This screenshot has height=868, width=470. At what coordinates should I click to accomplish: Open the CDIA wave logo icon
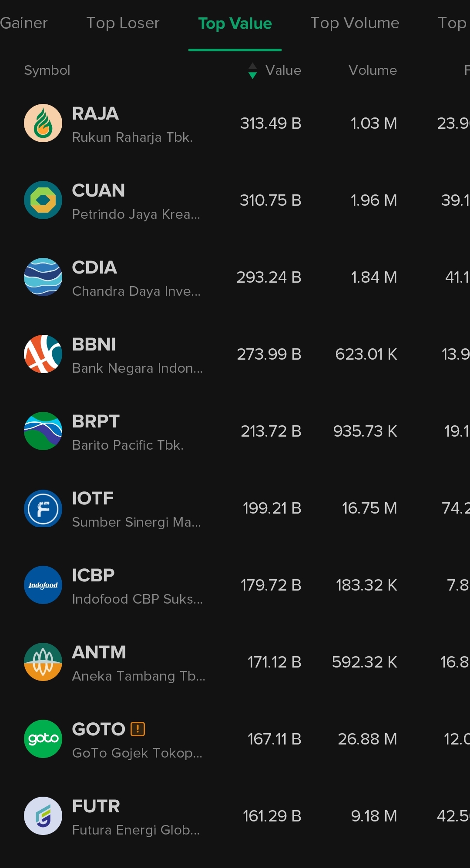43,277
